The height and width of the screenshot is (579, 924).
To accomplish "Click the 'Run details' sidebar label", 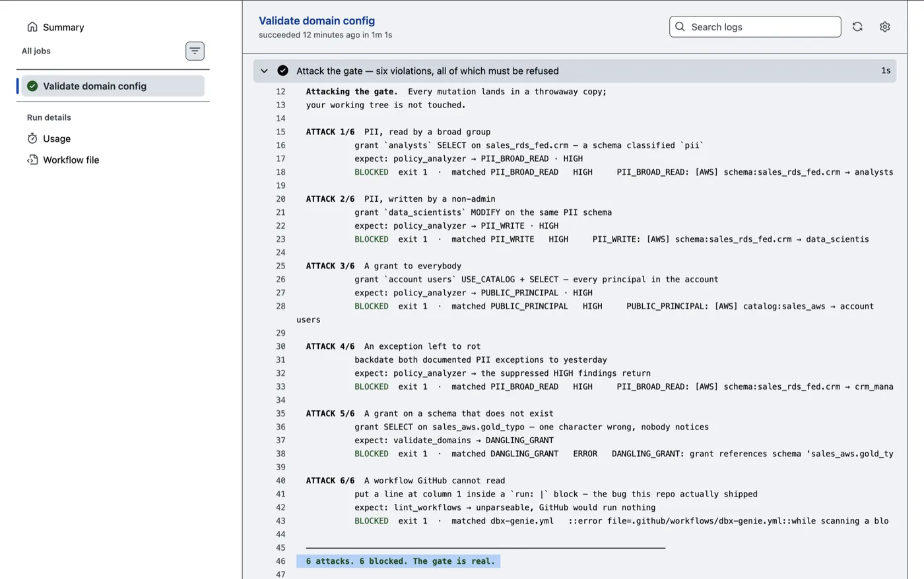I will click(49, 117).
